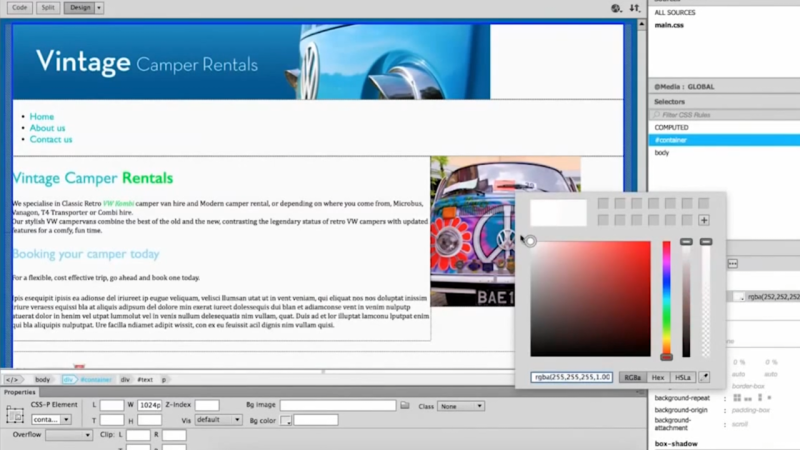The image size is (800, 450).
Task: Browse for Bg image with folder icon
Action: [405, 405]
